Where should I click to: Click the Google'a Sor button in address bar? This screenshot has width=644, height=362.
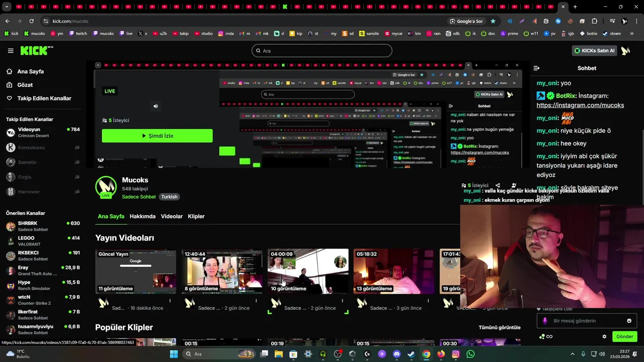(x=466, y=21)
